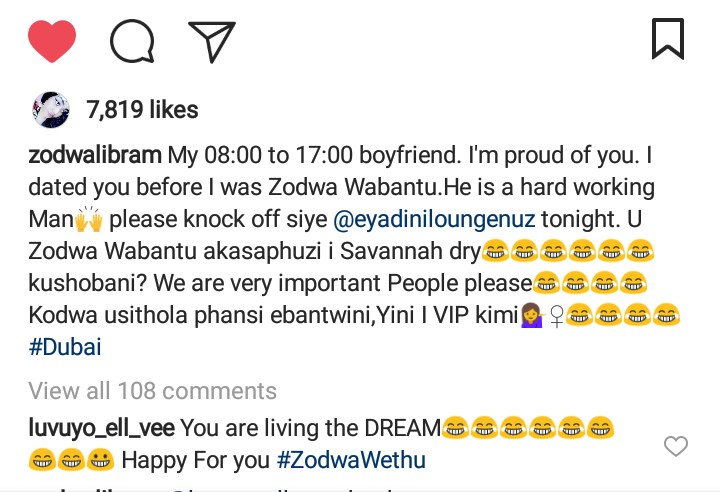Open the @eyadiniloungenuz mention

[x=434, y=219]
